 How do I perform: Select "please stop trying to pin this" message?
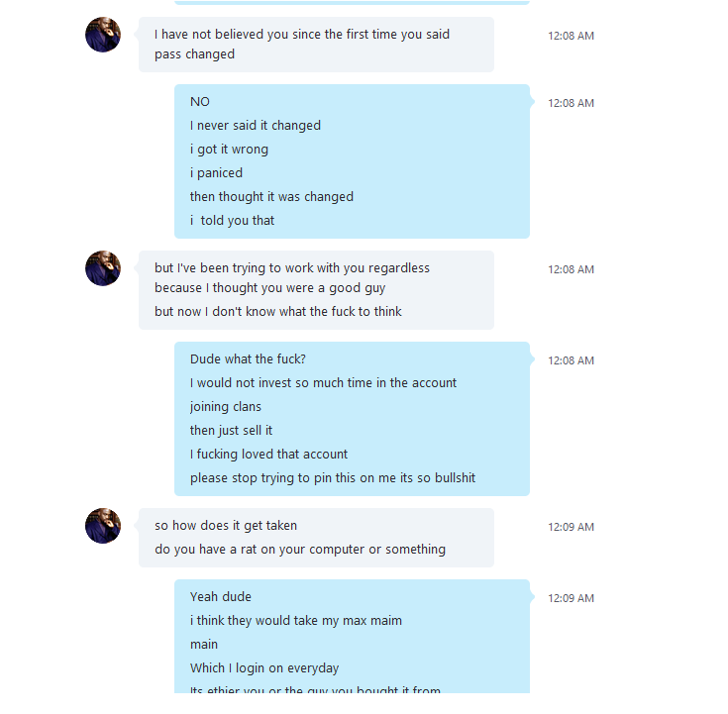point(333,478)
